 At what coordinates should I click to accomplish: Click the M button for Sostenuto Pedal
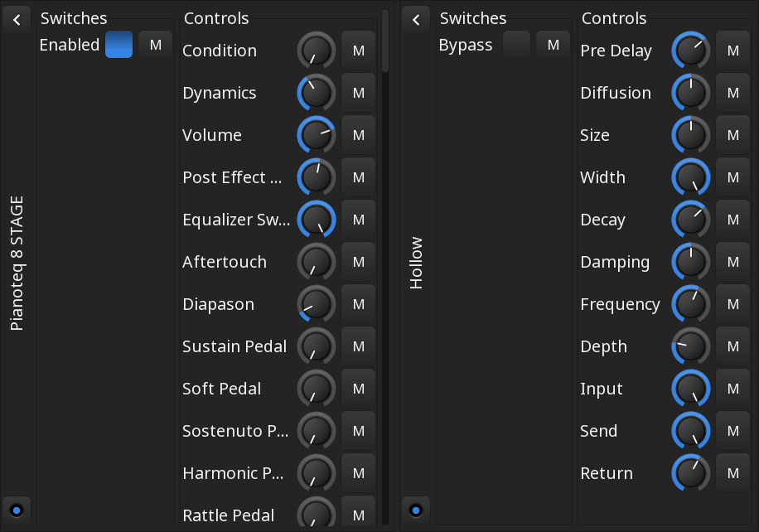(359, 431)
